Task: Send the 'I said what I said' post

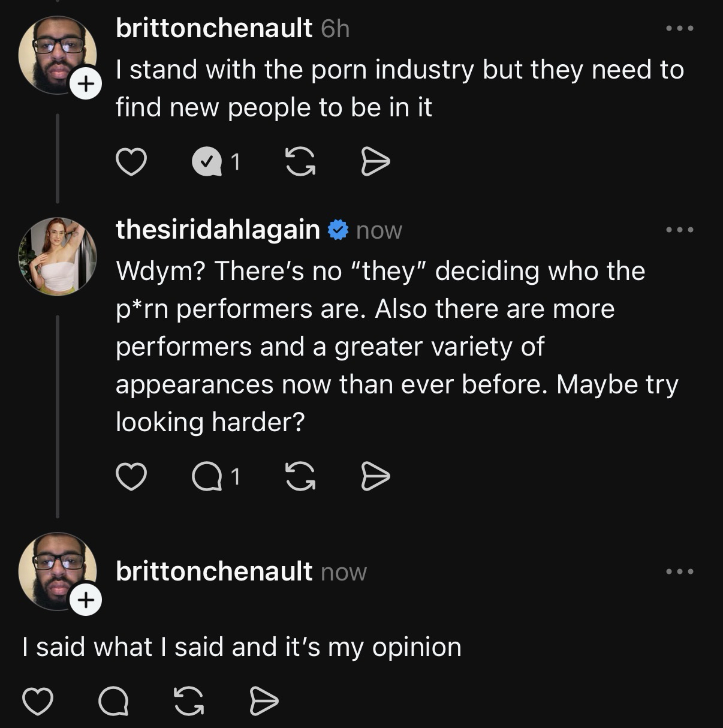Action: (x=263, y=701)
